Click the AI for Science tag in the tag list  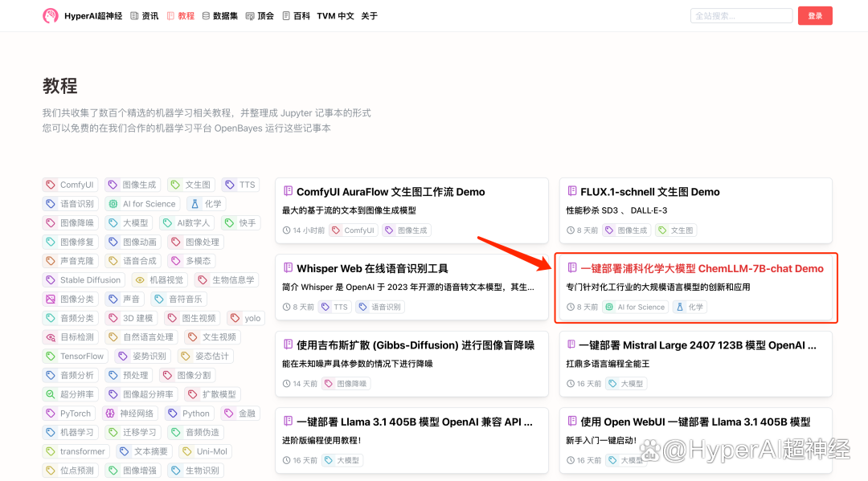[x=143, y=203]
